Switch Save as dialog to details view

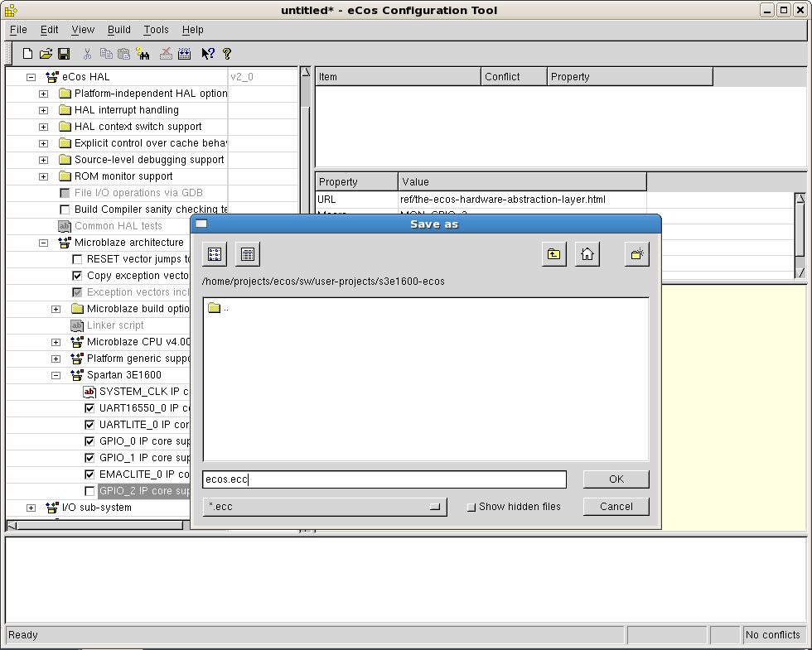(x=248, y=254)
